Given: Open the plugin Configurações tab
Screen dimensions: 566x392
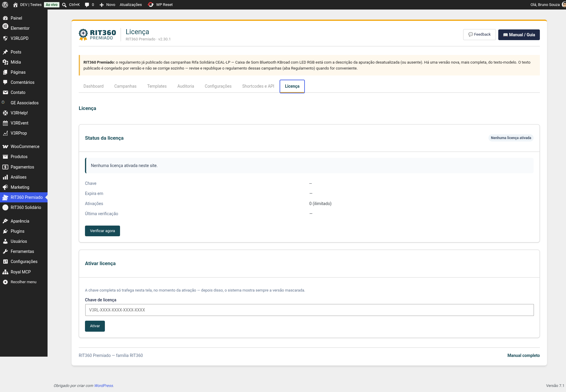Looking at the screenshot, I should (218, 86).
